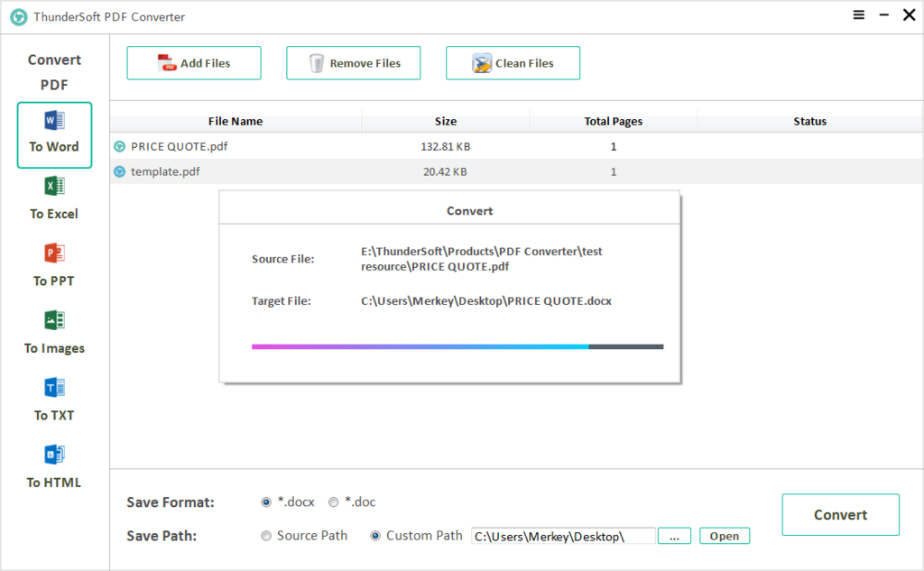
Task: Start conversion with the Convert button
Action: 840,514
